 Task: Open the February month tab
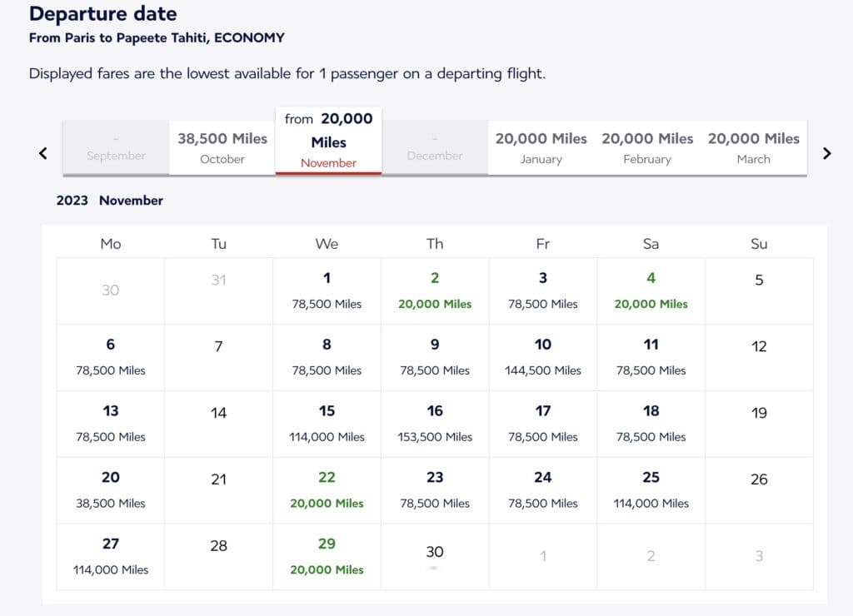point(647,147)
